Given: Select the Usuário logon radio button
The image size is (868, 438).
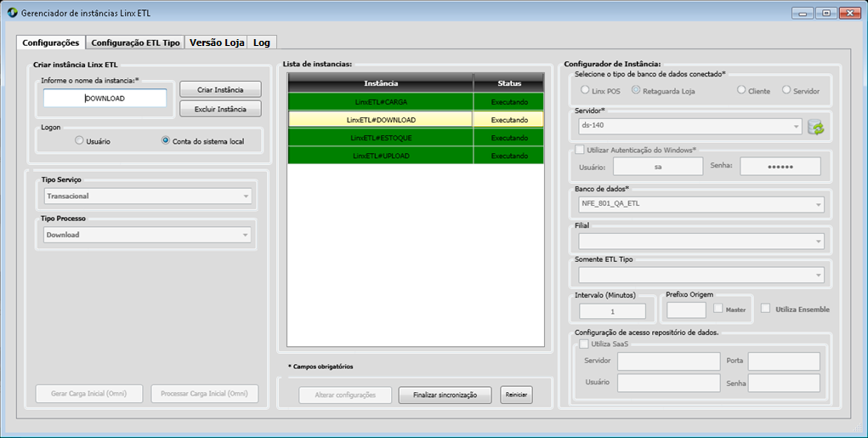Looking at the screenshot, I should tap(79, 140).
